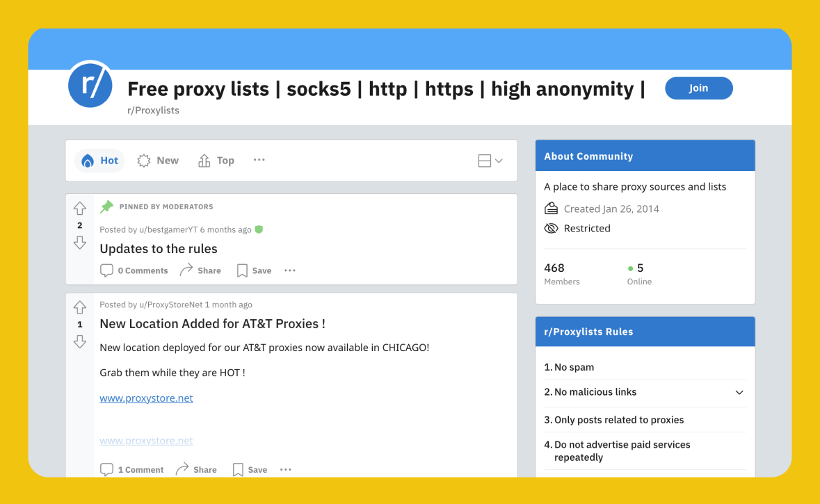Click the Share icon on the AT&T post
The height and width of the screenshot is (504, 820).
183,469
